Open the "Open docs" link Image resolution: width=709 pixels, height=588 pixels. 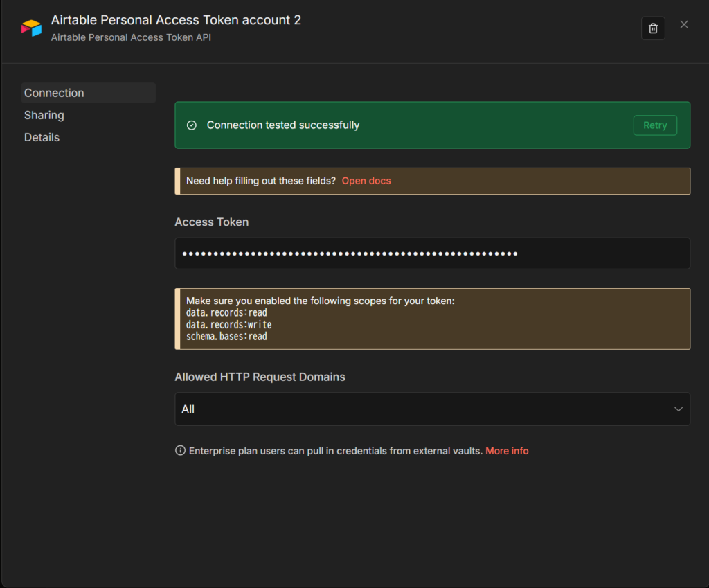(366, 181)
